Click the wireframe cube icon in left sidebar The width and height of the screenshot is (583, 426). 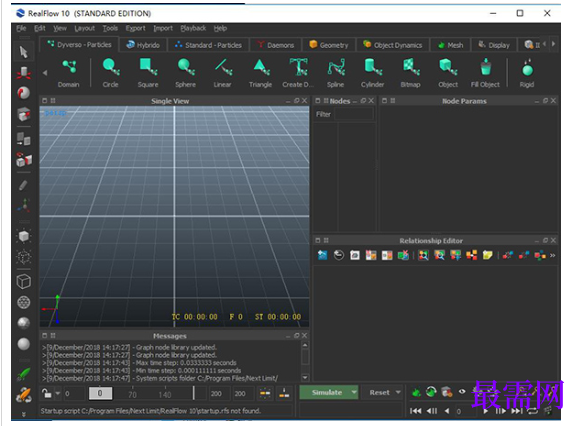(x=24, y=281)
